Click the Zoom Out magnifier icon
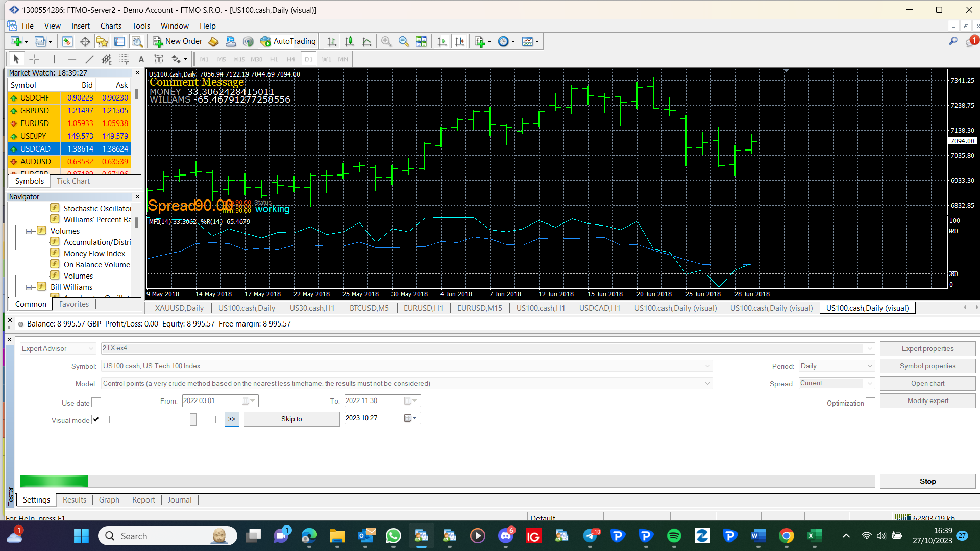The height and width of the screenshot is (551, 980). pyautogui.click(x=404, y=42)
